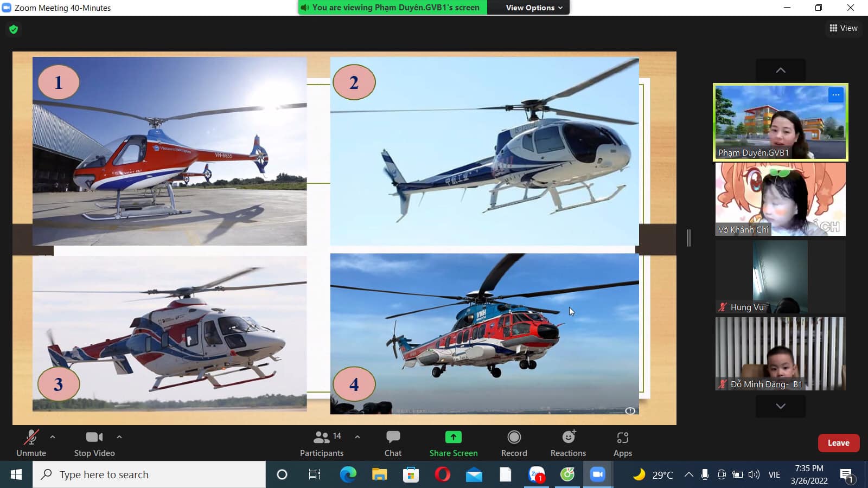Open the Apps panel
868x488 pixels.
click(622, 443)
